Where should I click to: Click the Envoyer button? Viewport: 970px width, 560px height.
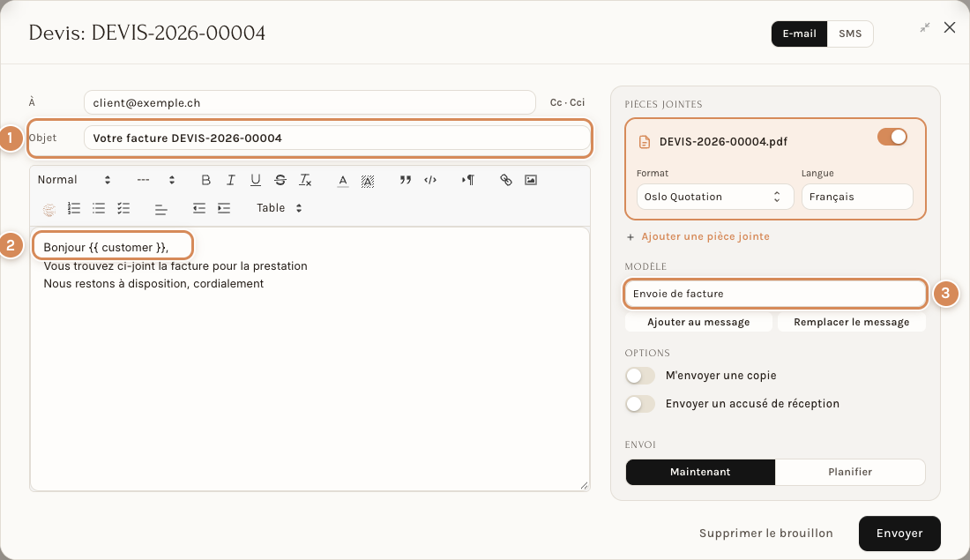tap(899, 534)
